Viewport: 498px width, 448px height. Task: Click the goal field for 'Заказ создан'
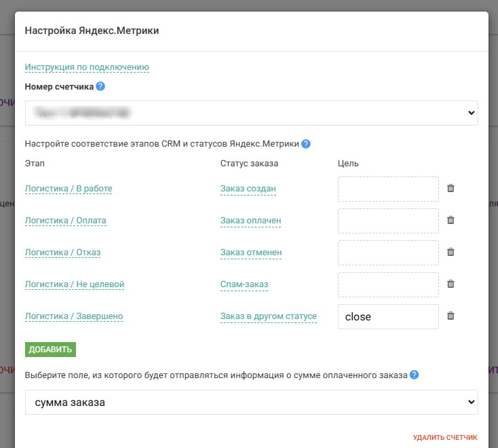[388, 189]
